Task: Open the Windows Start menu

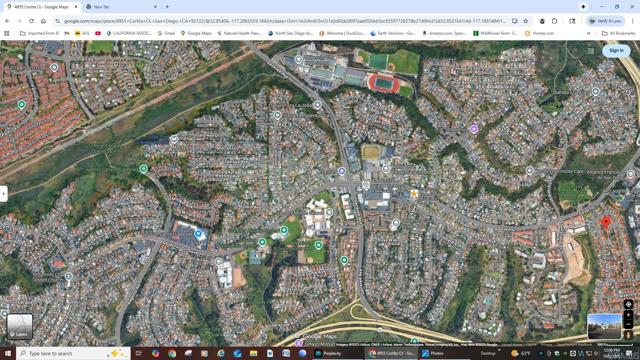Action: pyautogui.click(x=8, y=353)
